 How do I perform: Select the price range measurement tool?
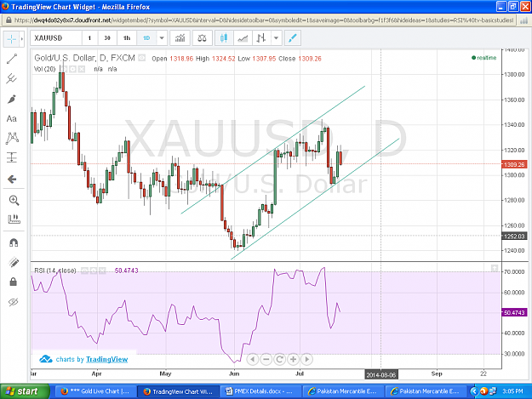tap(12, 157)
